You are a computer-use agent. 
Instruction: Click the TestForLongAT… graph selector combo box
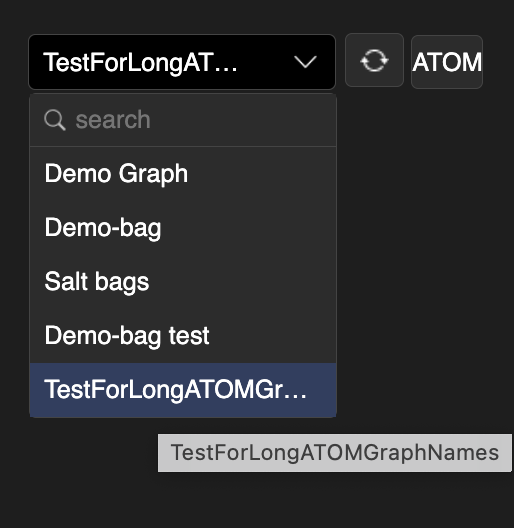182,62
